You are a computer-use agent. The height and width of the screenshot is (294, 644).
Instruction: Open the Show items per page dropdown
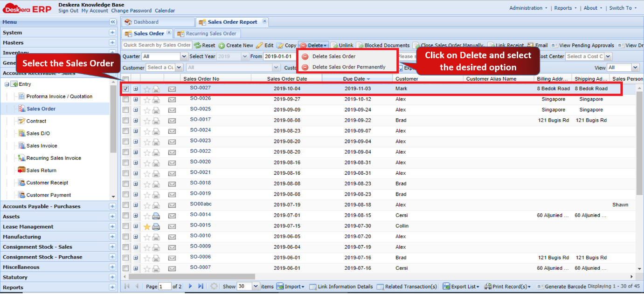pyautogui.click(x=255, y=287)
